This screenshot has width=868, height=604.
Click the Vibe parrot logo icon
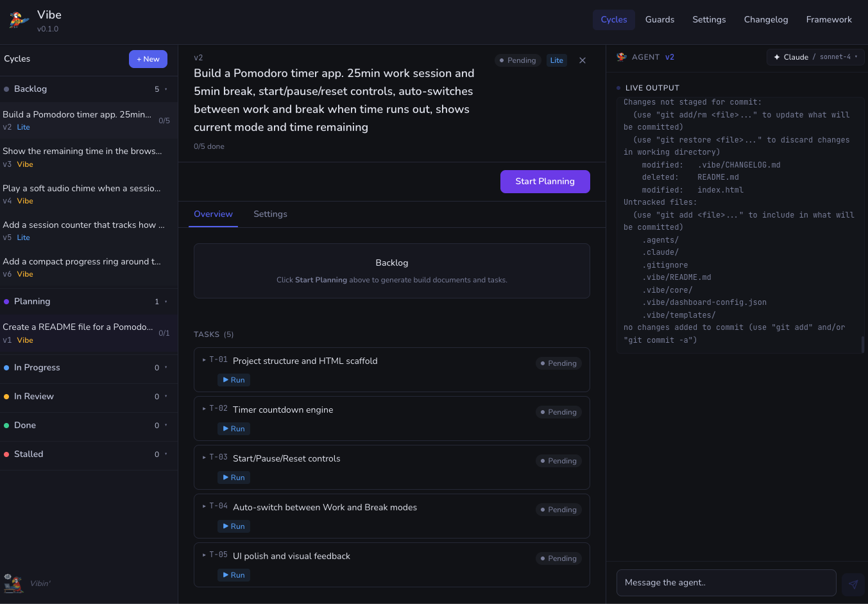point(19,21)
